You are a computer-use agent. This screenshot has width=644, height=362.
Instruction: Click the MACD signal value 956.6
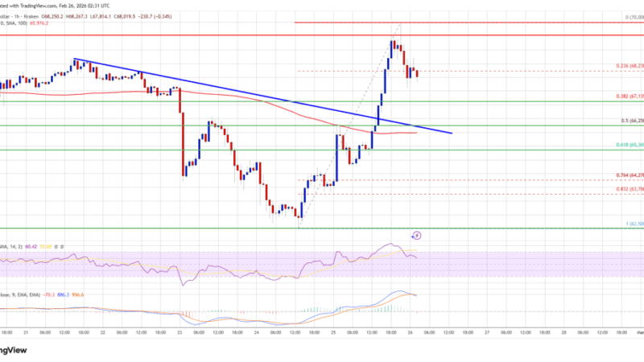(x=77, y=294)
